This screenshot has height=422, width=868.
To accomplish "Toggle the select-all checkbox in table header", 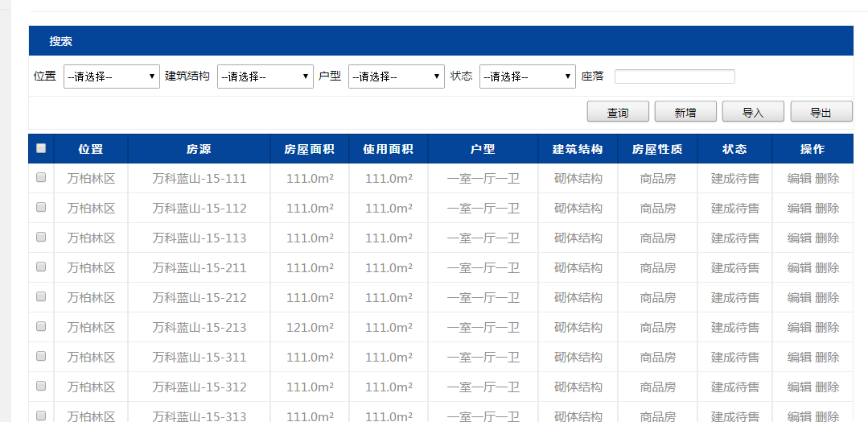I will click(41, 148).
